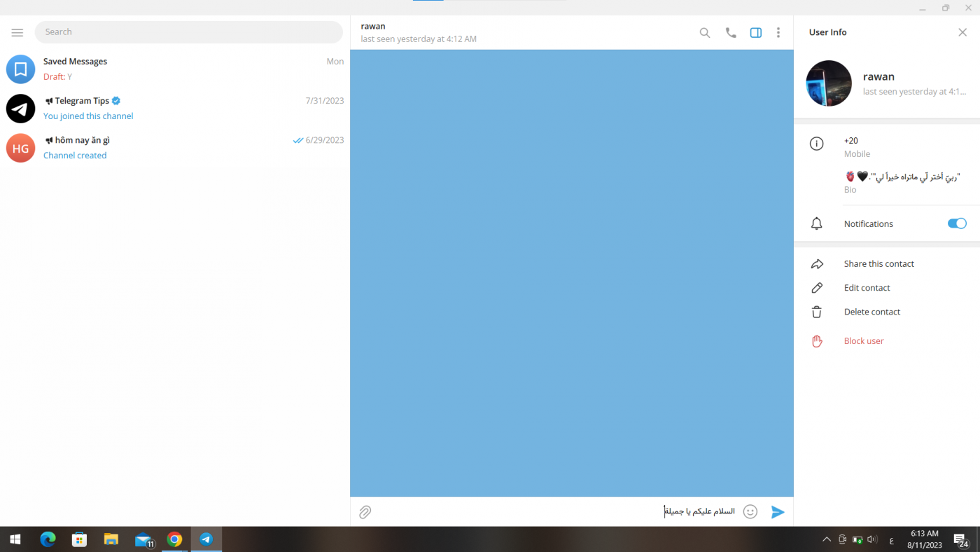The width and height of the screenshot is (980, 552).
Task: Open the Telegram Tips channel
Action: click(x=175, y=109)
